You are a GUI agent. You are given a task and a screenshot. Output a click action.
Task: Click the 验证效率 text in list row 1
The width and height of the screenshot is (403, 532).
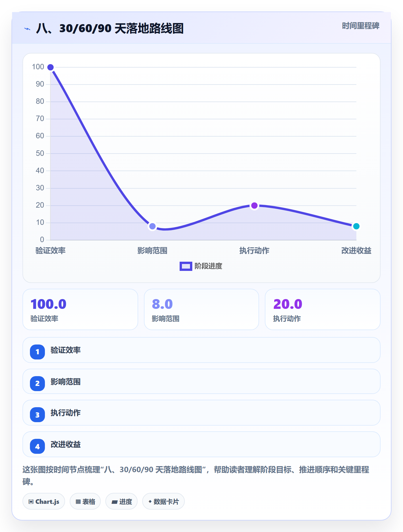click(66, 350)
